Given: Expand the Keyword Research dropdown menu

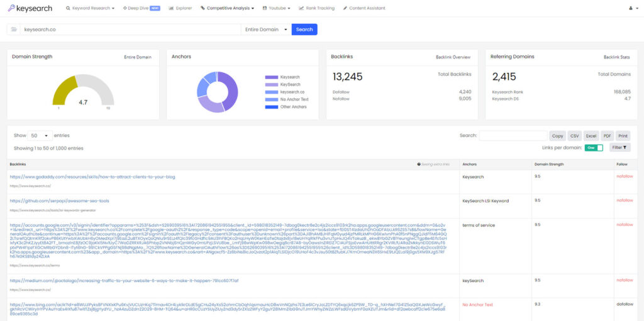Looking at the screenshot, I should click(x=91, y=8).
